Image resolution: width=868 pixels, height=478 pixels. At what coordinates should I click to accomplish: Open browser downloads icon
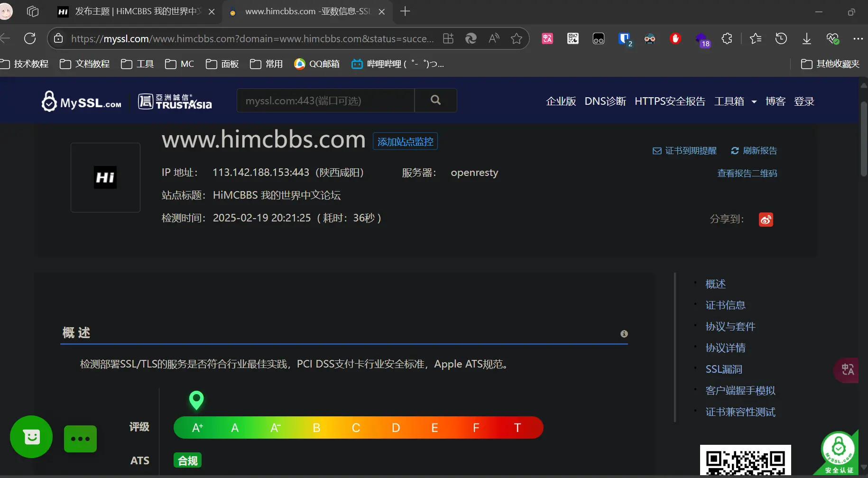click(806, 38)
